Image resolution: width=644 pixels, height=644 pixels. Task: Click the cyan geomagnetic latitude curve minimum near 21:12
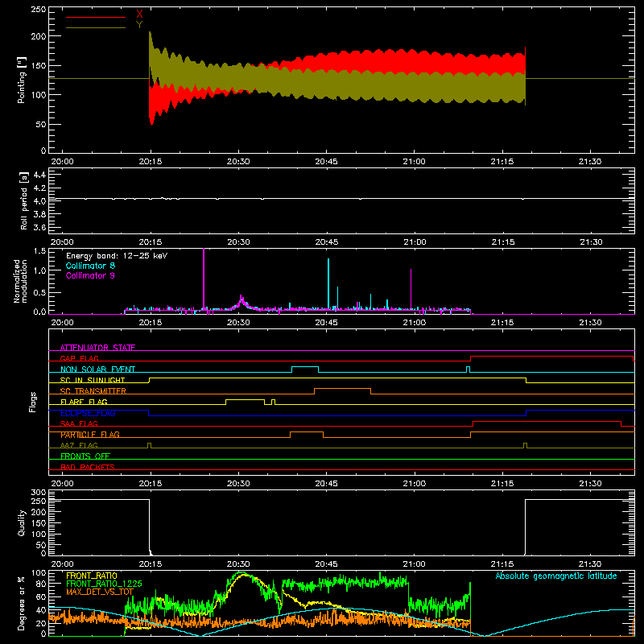click(485, 635)
